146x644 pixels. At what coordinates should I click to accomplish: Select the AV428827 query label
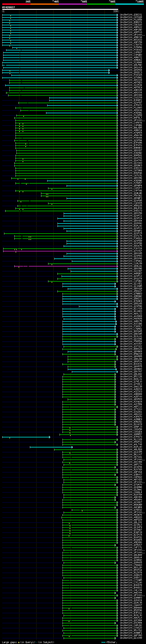click(8, 8)
